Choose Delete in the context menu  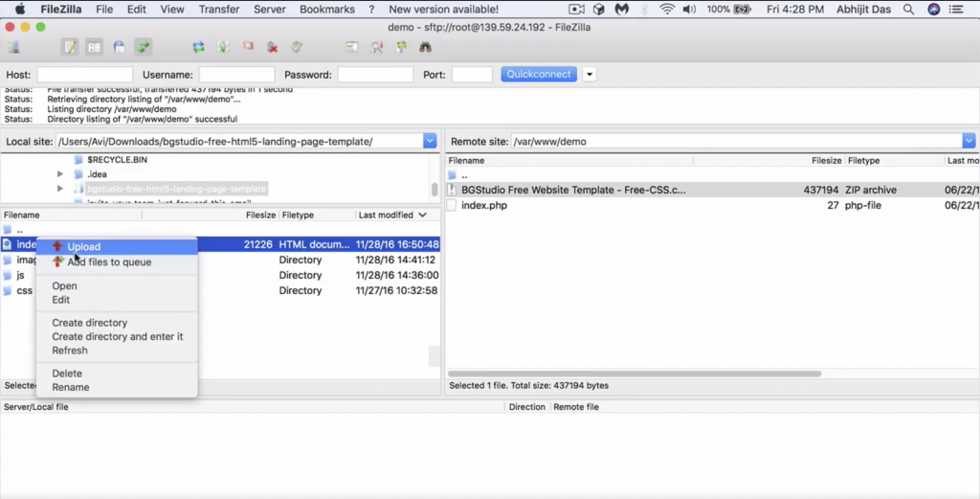pos(117,374)
